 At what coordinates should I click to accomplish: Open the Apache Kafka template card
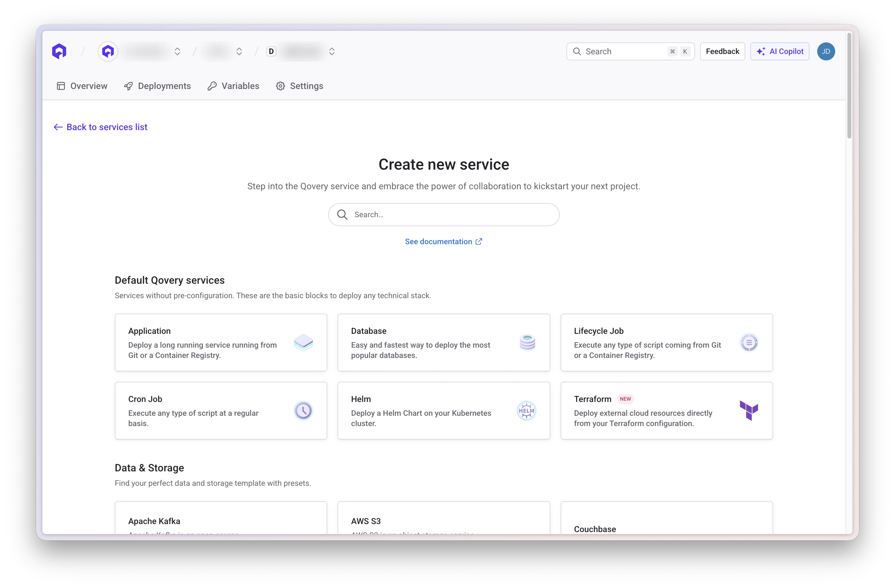[x=221, y=518]
